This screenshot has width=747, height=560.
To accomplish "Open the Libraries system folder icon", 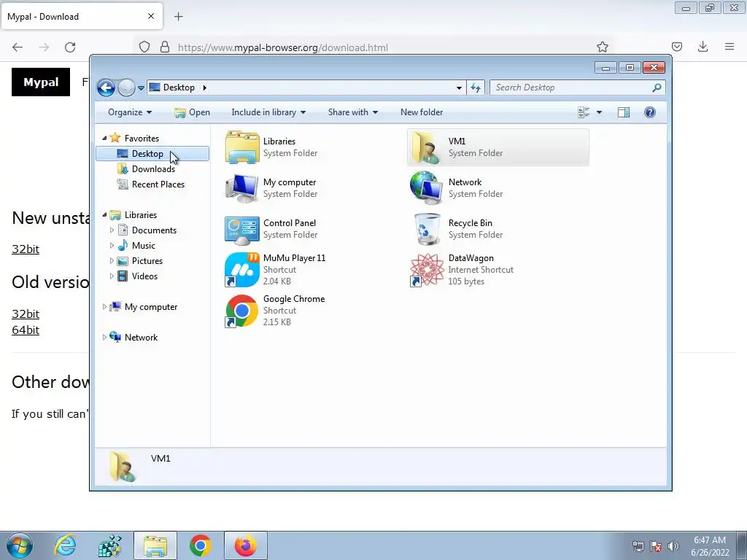I will (242, 147).
